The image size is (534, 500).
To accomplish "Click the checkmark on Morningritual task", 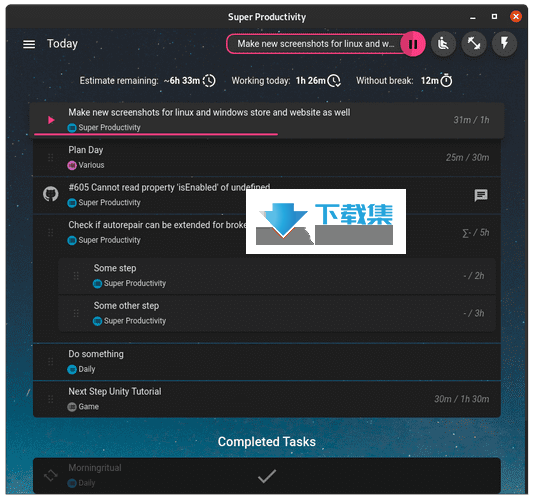I will coord(267,476).
